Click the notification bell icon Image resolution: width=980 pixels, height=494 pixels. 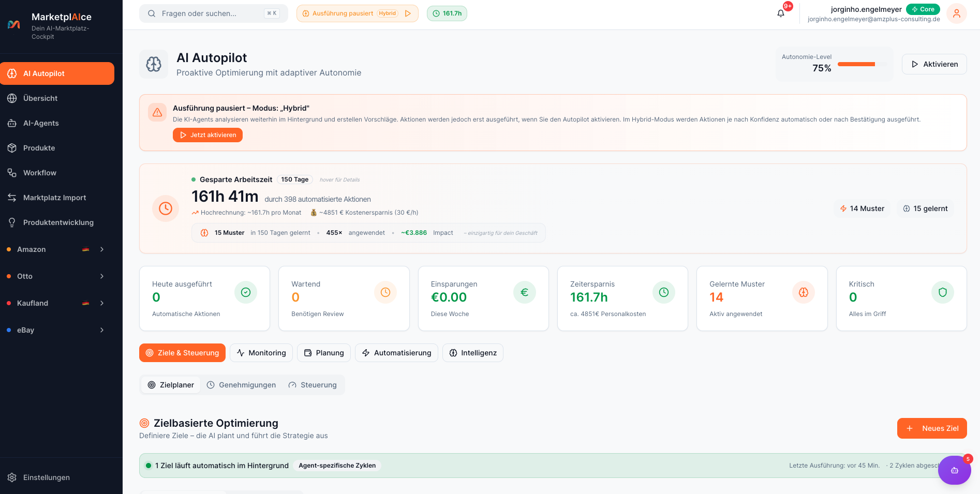[781, 13]
